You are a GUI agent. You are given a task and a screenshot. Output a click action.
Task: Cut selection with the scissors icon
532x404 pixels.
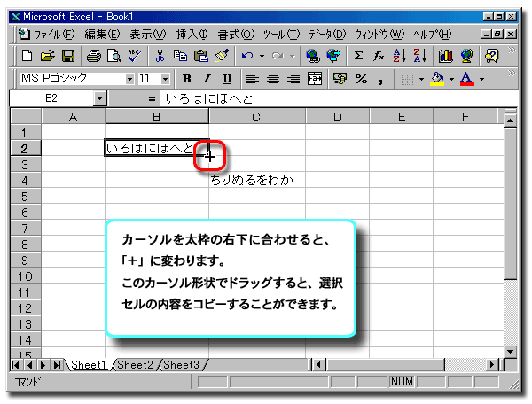click(x=160, y=56)
